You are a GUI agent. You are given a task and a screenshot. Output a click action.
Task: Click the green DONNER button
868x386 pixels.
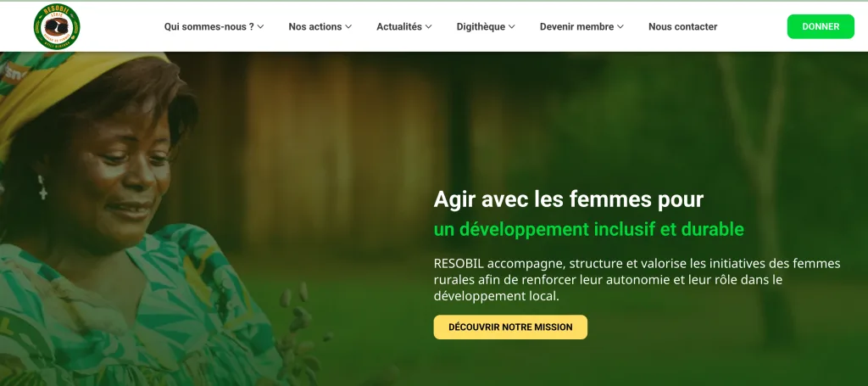[821, 26]
